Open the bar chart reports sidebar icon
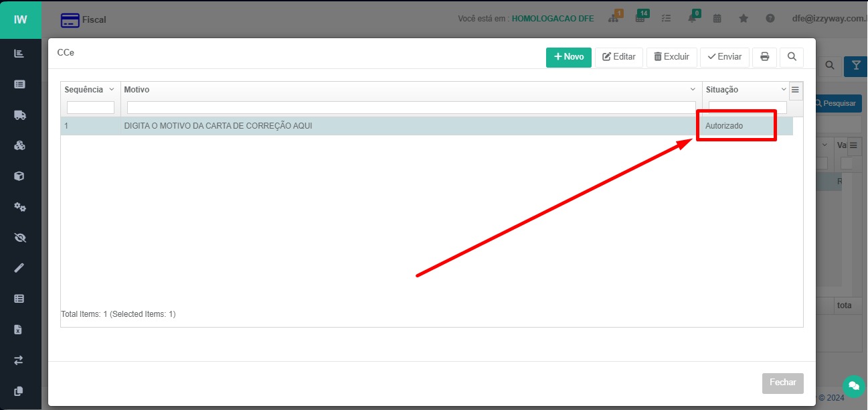868x410 pixels. (19, 53)
